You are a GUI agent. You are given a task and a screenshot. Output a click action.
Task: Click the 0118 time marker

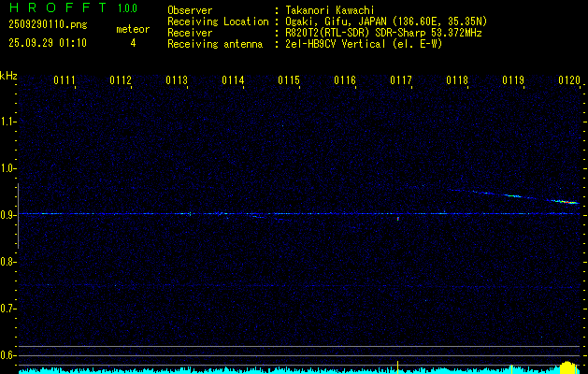457,80
